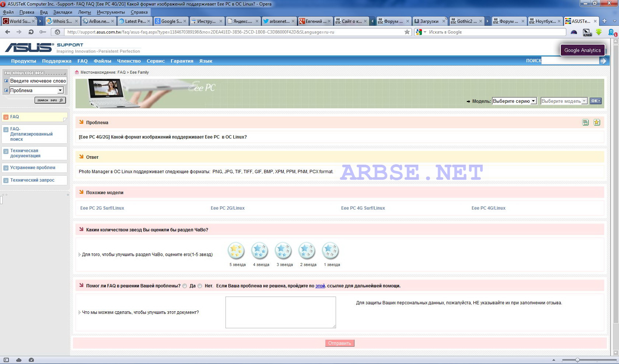
Task: Click the ASUS logo
Action: click(29, 47)
